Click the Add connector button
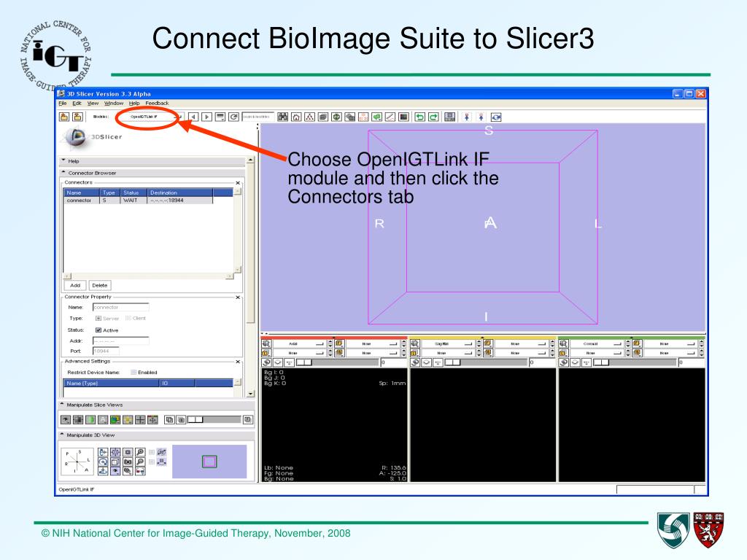The width and height of the screenshot is (747, 560). pyautogui.click(x=75, y=285)
